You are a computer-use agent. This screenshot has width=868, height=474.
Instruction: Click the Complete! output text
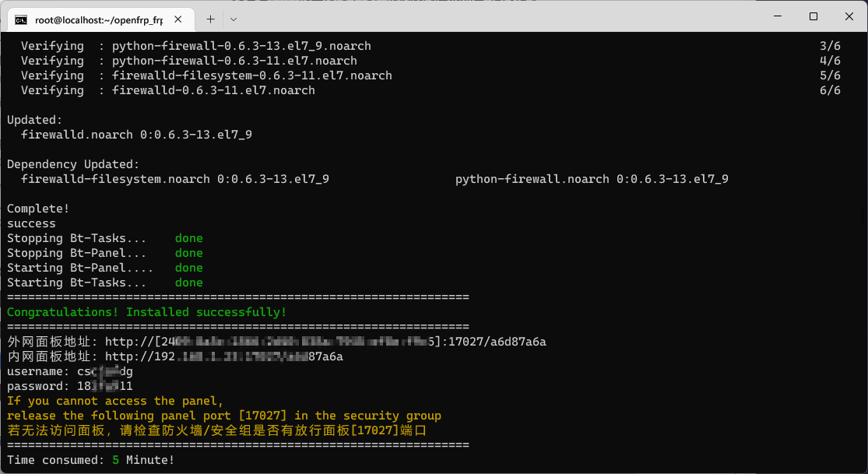(38, 209)
